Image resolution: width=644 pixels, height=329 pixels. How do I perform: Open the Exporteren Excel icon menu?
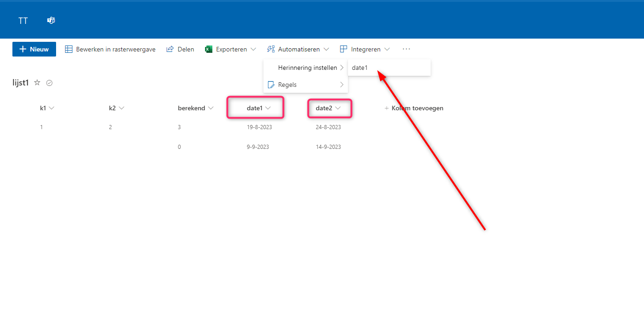208,49
